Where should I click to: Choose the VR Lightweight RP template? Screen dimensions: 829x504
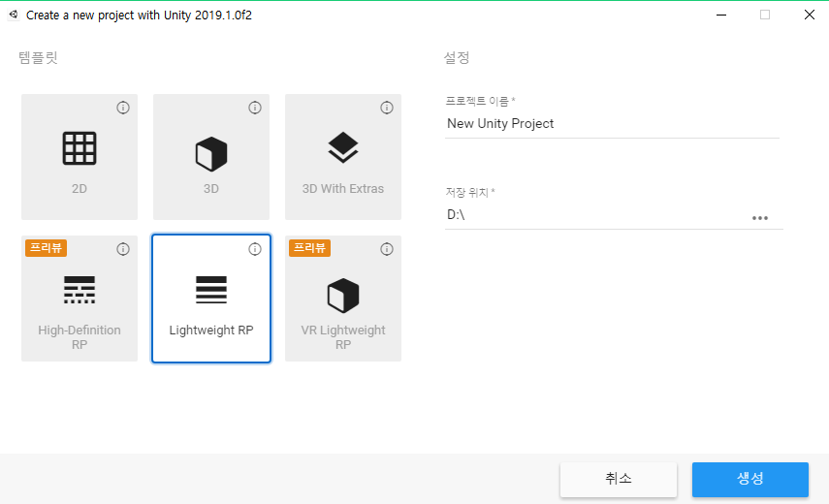[343, 299]
